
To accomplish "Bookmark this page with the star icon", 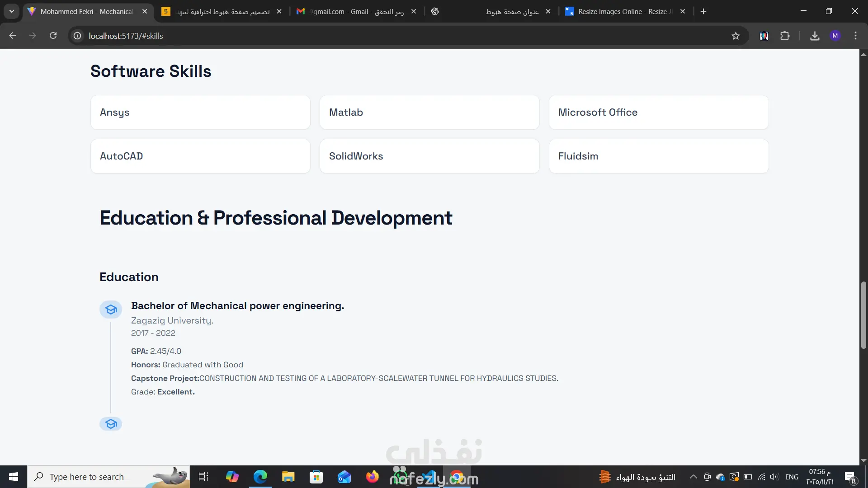I will (736, 36).
